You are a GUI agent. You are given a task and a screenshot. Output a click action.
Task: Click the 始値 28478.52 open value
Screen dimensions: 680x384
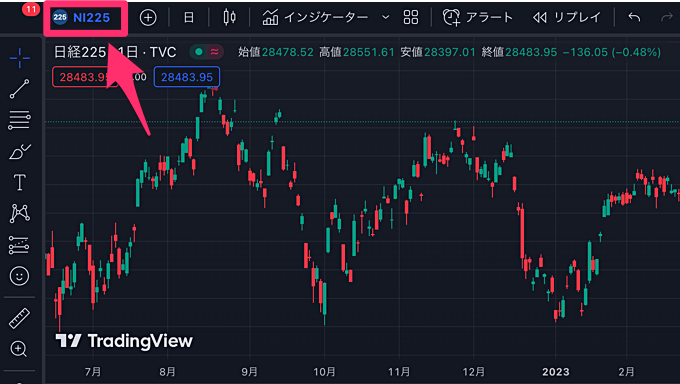[x=275, y=52]
